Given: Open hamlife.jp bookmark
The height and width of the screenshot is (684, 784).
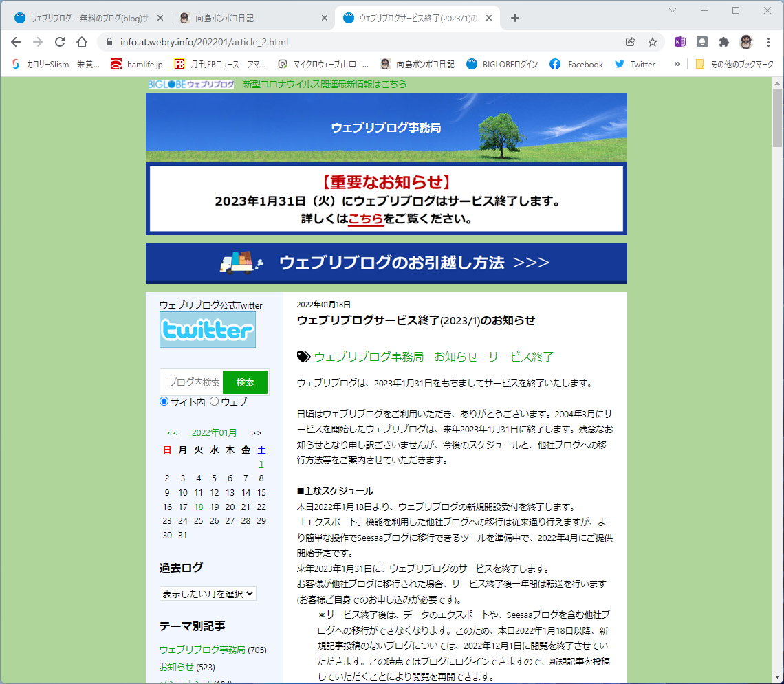Looking at the screenshot, I should [137, 64].
